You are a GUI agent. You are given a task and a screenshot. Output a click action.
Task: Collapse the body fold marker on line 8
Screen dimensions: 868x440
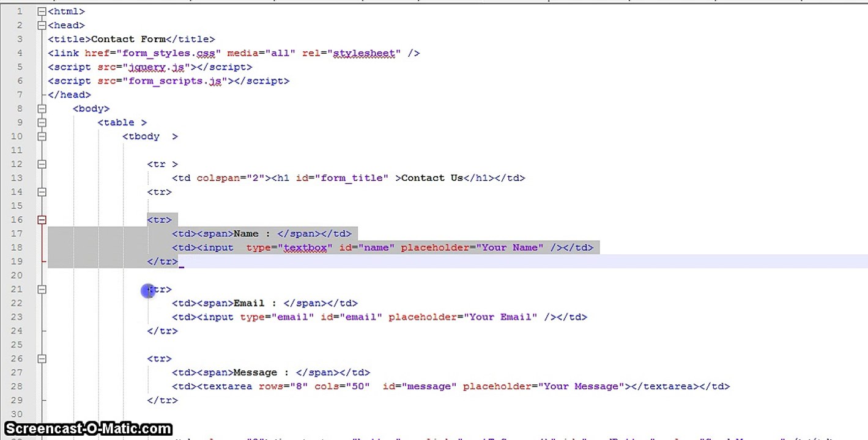[42, 109]
